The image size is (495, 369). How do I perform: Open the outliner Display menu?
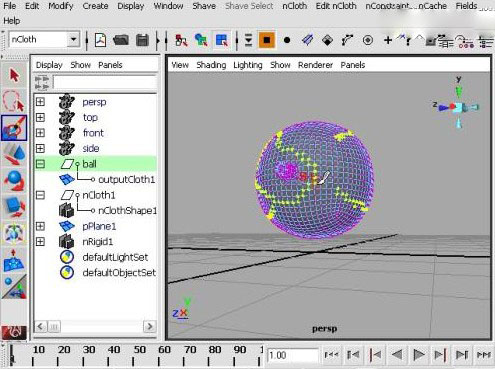tap(49, 65)
